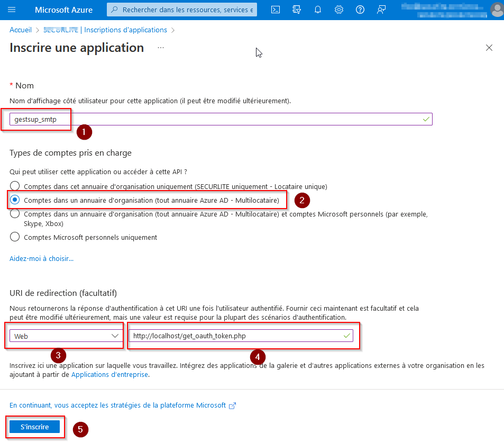Focus the Azure resources search box

click(x=182, y=10)
